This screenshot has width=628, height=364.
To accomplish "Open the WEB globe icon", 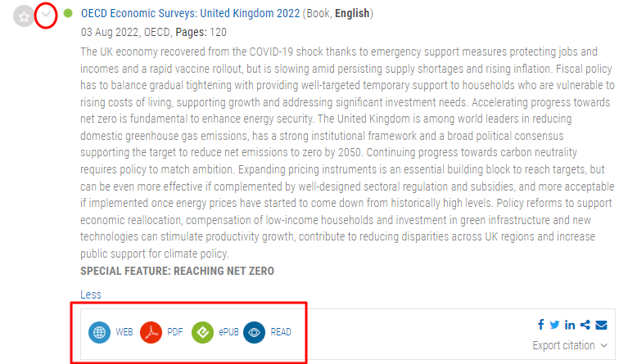I will pyautogui.click(x=99, y=332).
